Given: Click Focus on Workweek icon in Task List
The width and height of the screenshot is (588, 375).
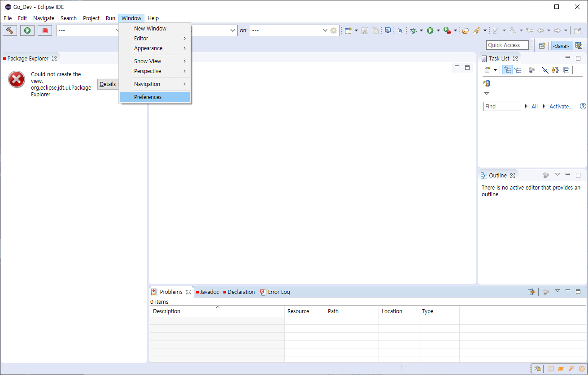Looking at the screenshot, I should 531,70.
